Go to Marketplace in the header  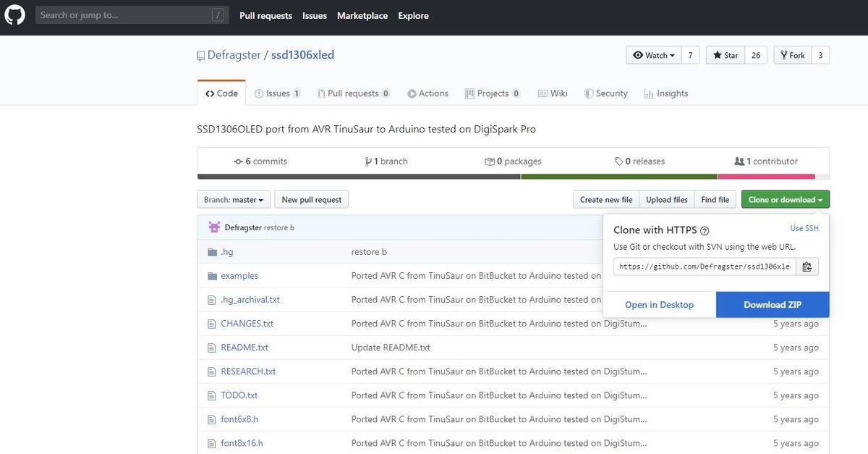pos(362,15)
